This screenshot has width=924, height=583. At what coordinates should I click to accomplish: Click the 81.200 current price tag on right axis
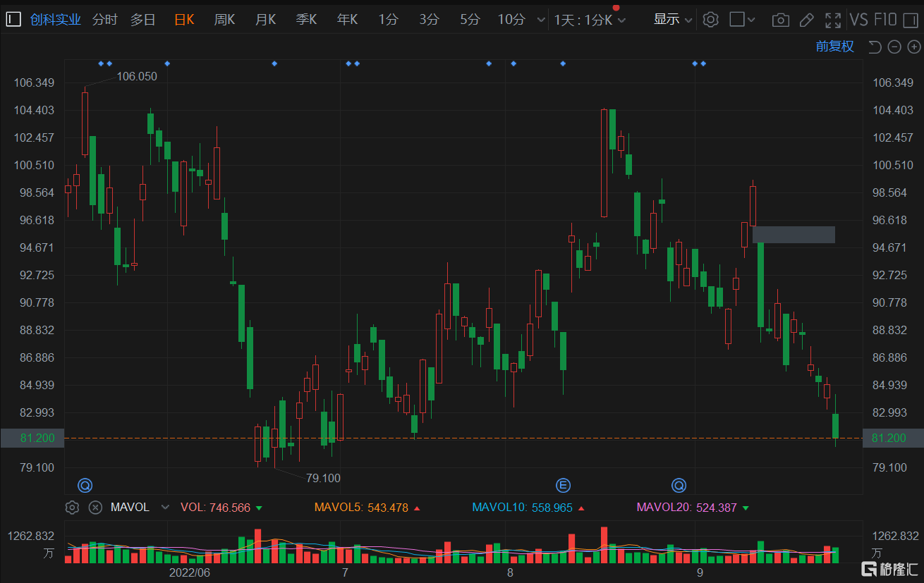coord(893,438)
